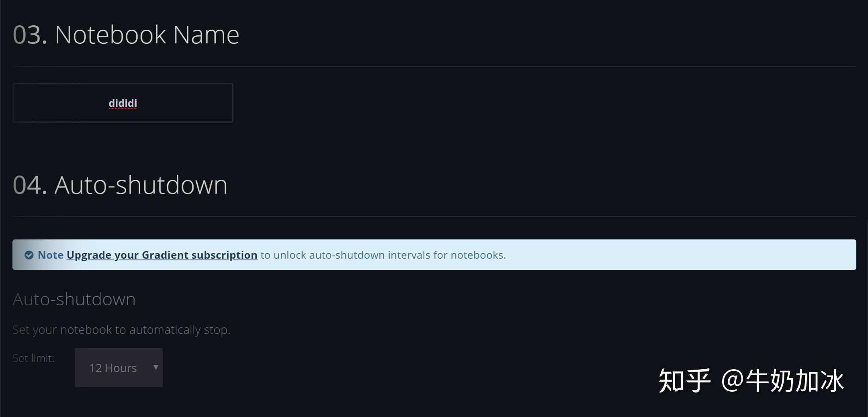The width and height of the screenshot is (868, 417).
Task: Open the Upgrade your Gradient subscription link
Action: coord(162,255)
